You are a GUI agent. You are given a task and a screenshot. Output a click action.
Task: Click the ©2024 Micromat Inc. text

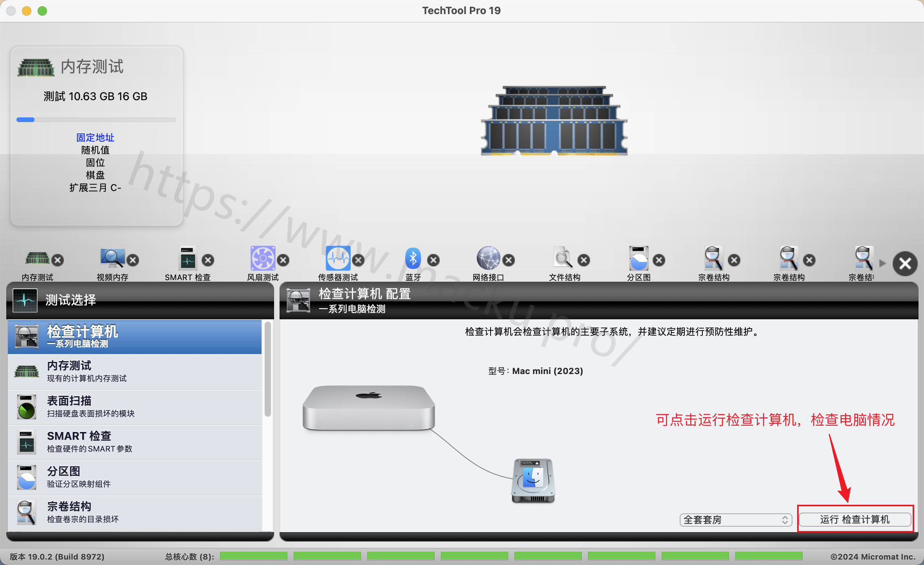(873, 556)
